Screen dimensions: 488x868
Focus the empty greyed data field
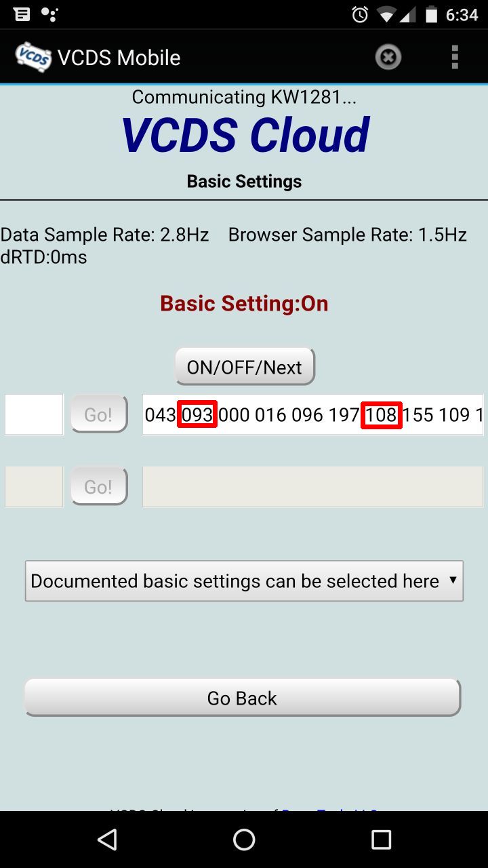coord(312,486)
